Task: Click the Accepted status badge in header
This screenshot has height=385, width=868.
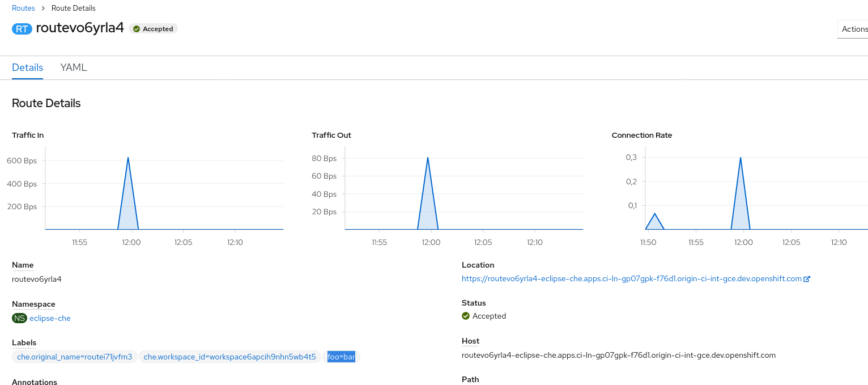Action: 153,29
